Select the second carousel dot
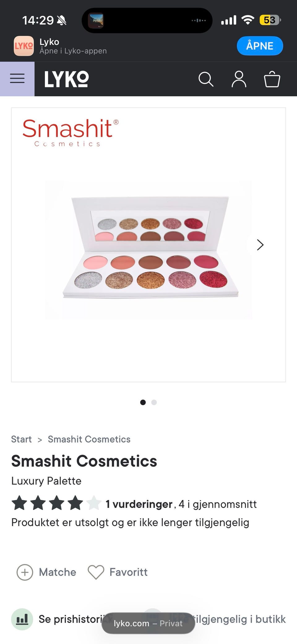 [154, 402]
